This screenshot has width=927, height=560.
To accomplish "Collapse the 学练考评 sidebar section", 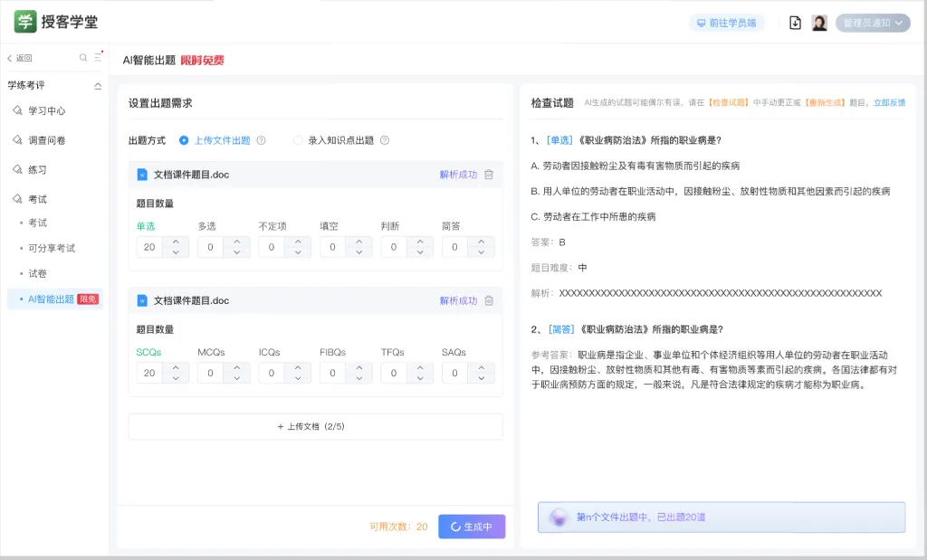I will 98,86.
